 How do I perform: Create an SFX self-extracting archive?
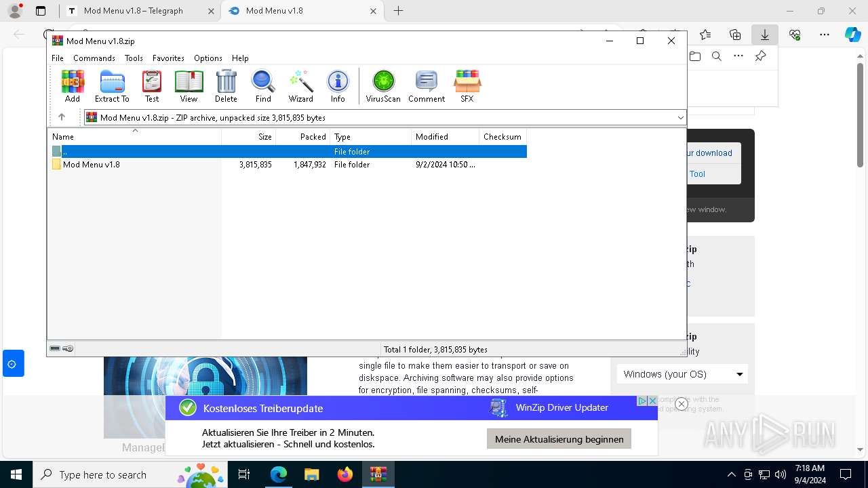(x=467, y=86)
